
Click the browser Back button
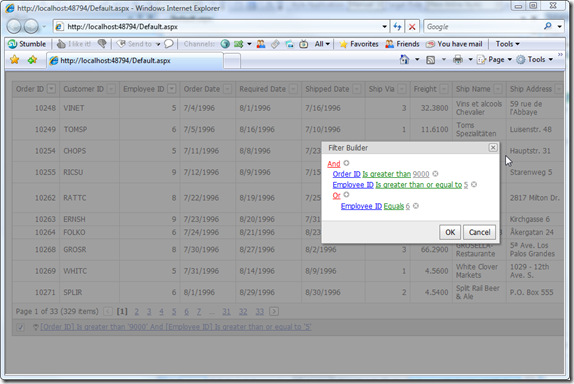point(14,26)
